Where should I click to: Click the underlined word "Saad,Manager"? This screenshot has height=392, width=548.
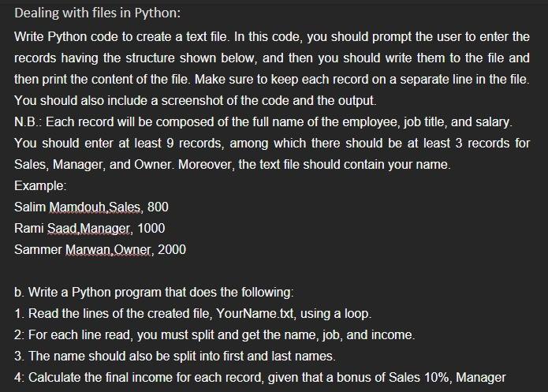tap(89, 229)
